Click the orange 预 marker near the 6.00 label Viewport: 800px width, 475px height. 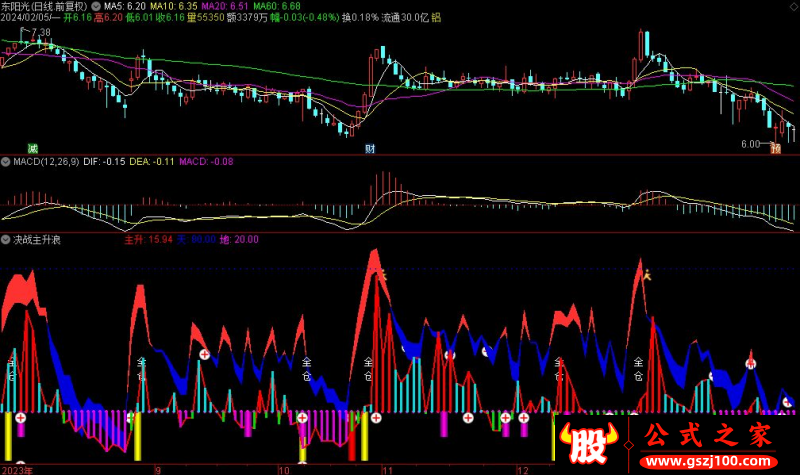click(774, 149)
